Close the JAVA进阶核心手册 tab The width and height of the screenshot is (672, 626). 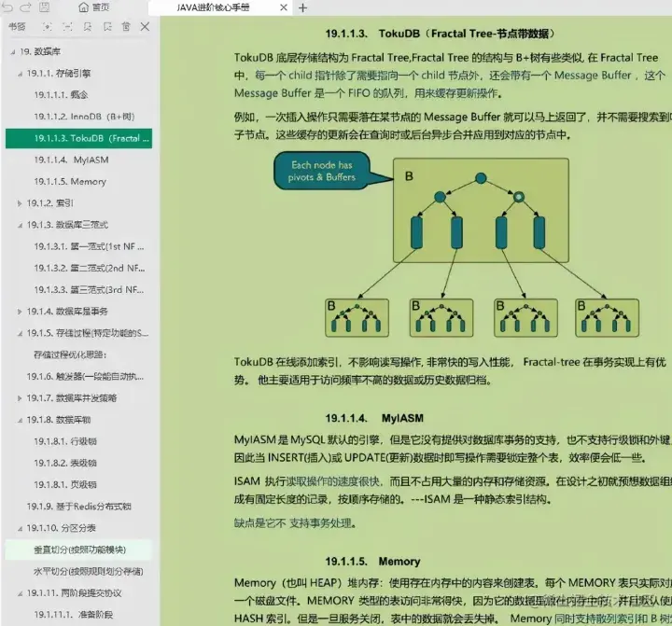(x=284, y=7)
